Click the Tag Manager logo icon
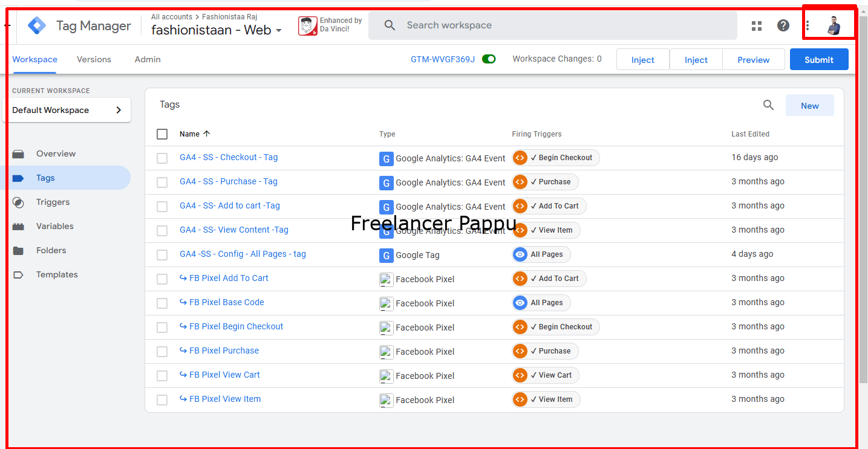 click(37, 26)
